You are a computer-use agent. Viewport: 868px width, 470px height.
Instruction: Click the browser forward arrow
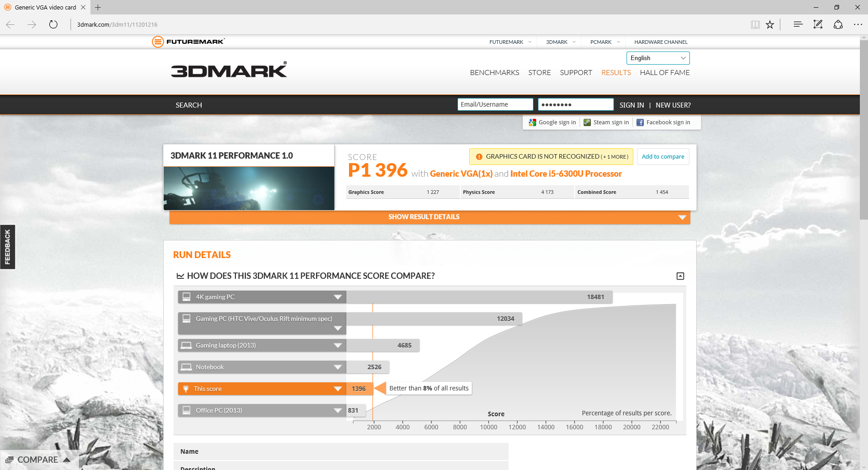tap(32, 24)
